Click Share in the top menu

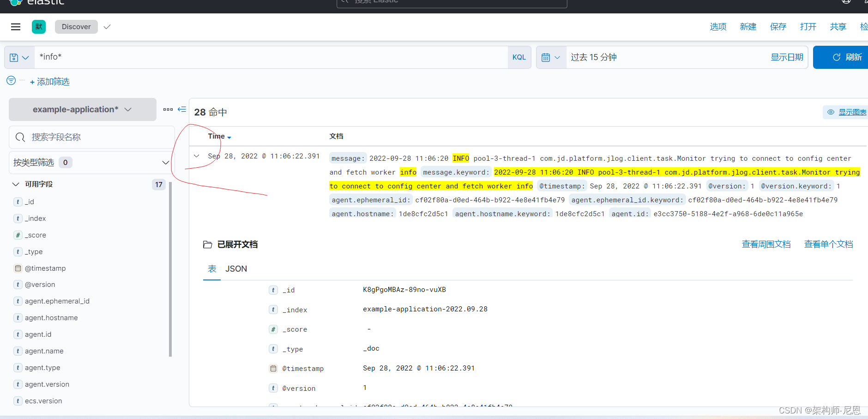838,27
